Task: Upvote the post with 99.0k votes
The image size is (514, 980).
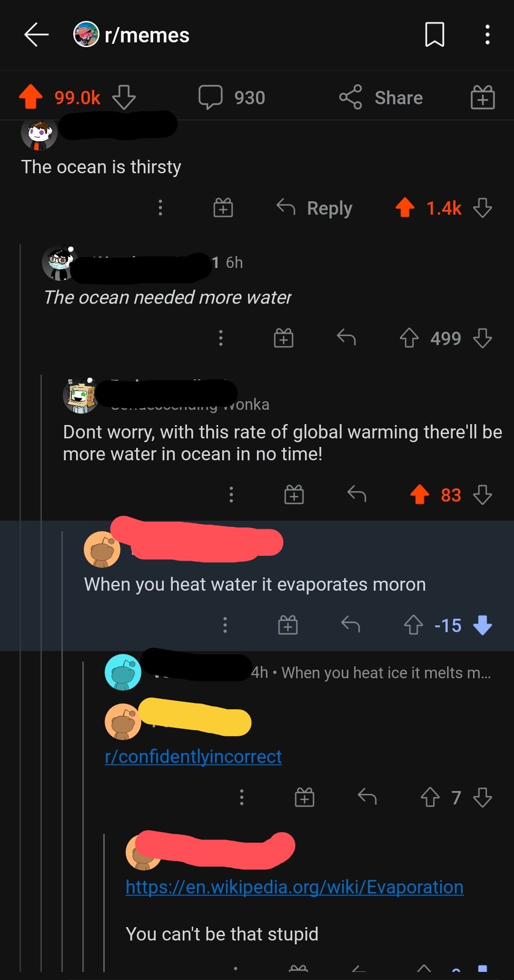Action: [31, 97]
